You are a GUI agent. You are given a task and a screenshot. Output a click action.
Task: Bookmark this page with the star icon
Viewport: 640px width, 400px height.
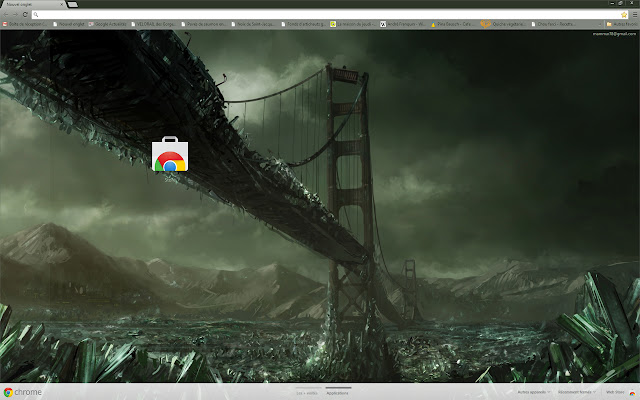coord(624,15)
